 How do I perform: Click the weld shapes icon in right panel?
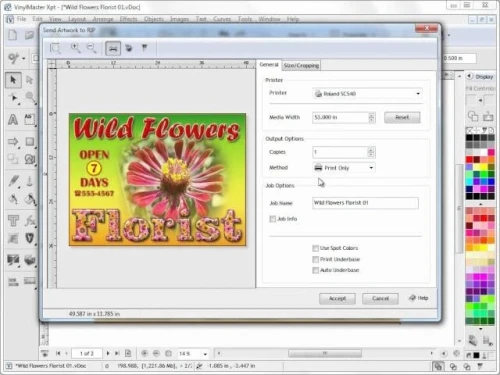click(473, 116)
